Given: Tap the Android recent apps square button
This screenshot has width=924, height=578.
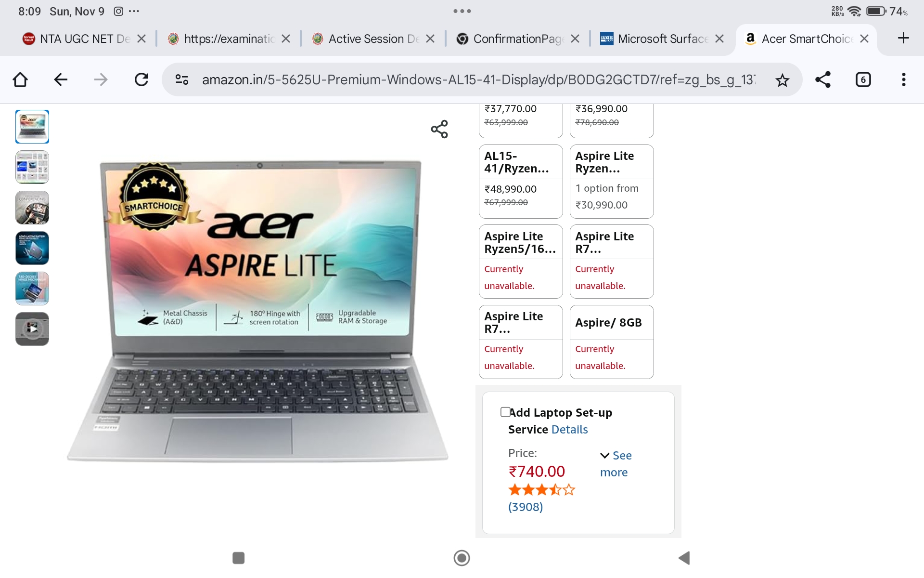Looking at the screenshot, I should pos(239,558).
